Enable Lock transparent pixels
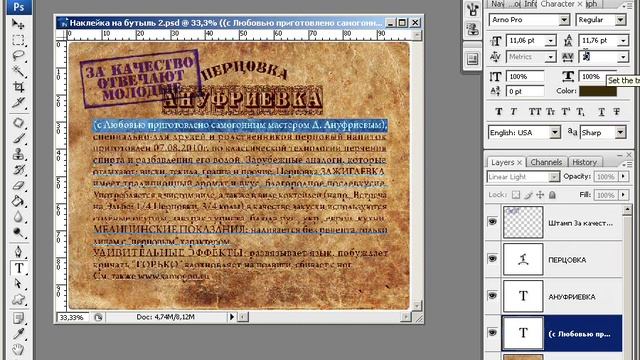Image resolution: width=640 pixels, height=360 pixels. [x=516, y=195]
